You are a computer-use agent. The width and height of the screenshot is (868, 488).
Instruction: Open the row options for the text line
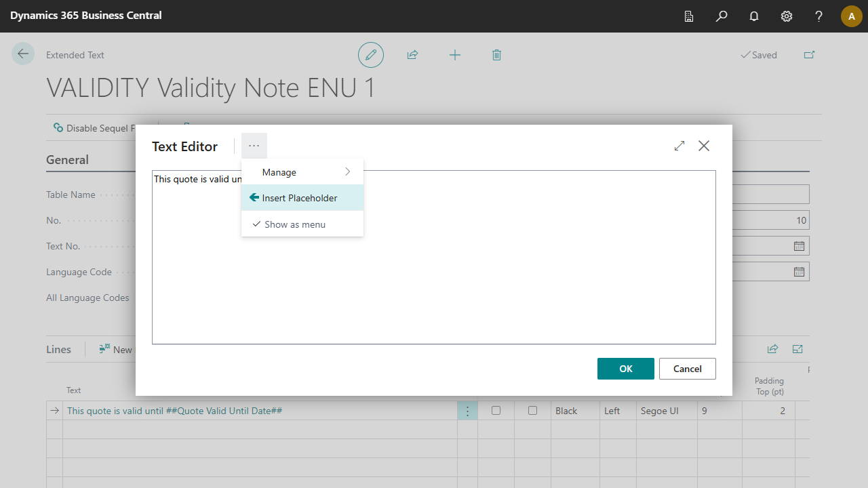[467, 411]
